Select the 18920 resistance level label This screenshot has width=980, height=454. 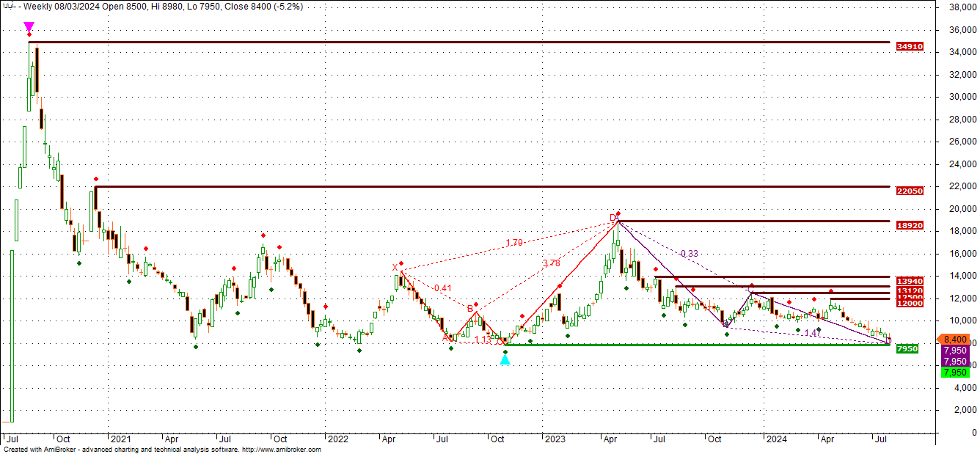[909, 225]
